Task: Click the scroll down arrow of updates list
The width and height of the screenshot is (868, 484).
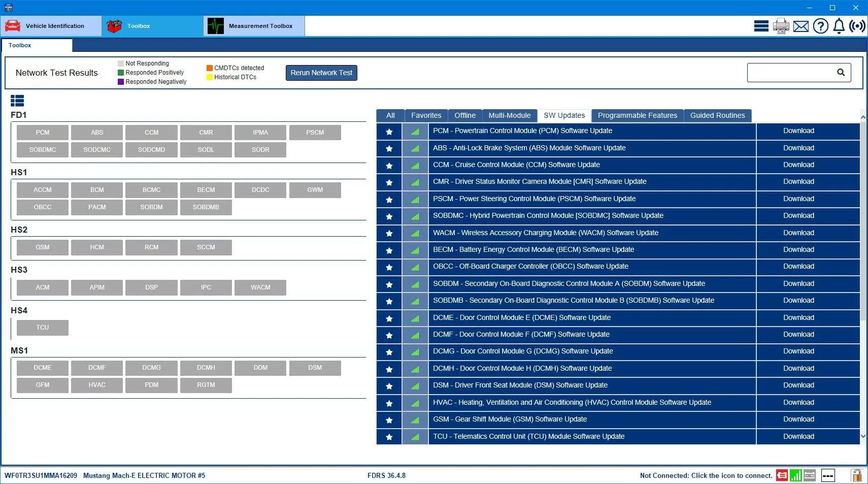Action: [x=863, y=436]
